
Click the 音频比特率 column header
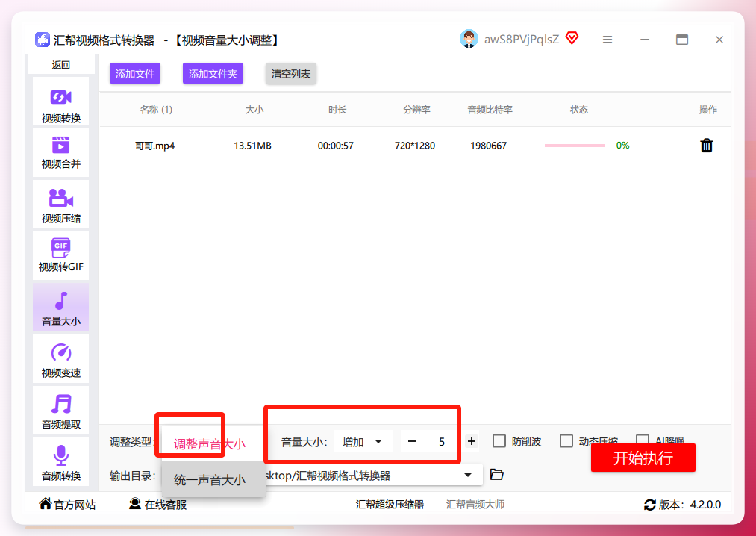(x=490, y=110)
